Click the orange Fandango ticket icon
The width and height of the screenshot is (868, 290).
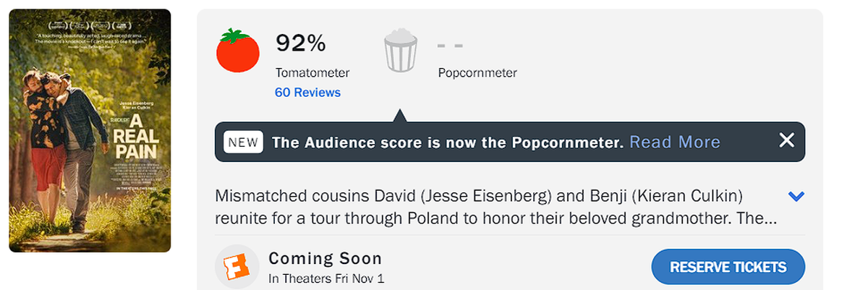pos(237,267)
